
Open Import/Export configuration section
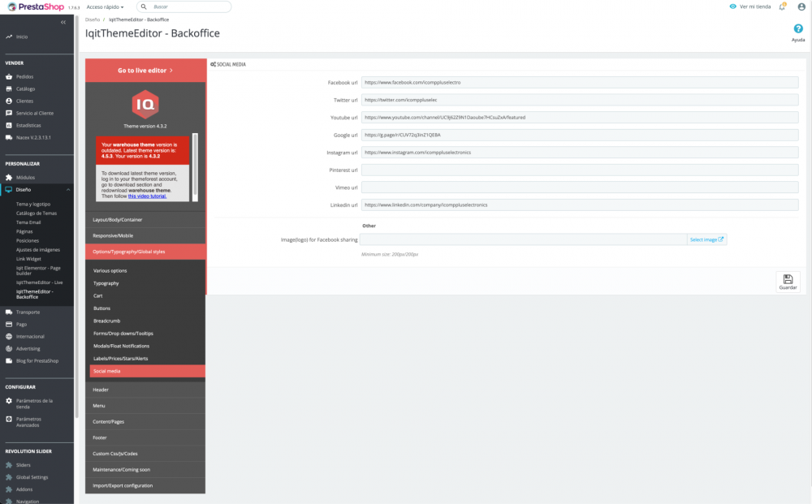pos(145,486)
